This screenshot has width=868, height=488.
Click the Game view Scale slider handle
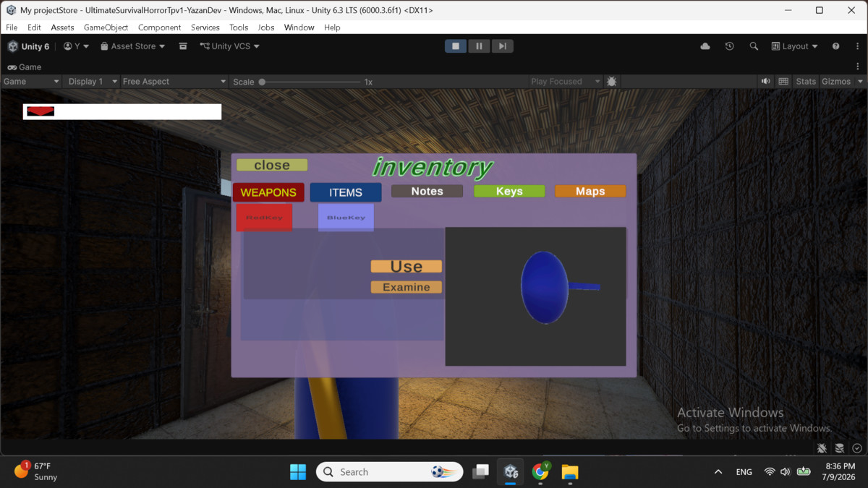click(262, 82)
